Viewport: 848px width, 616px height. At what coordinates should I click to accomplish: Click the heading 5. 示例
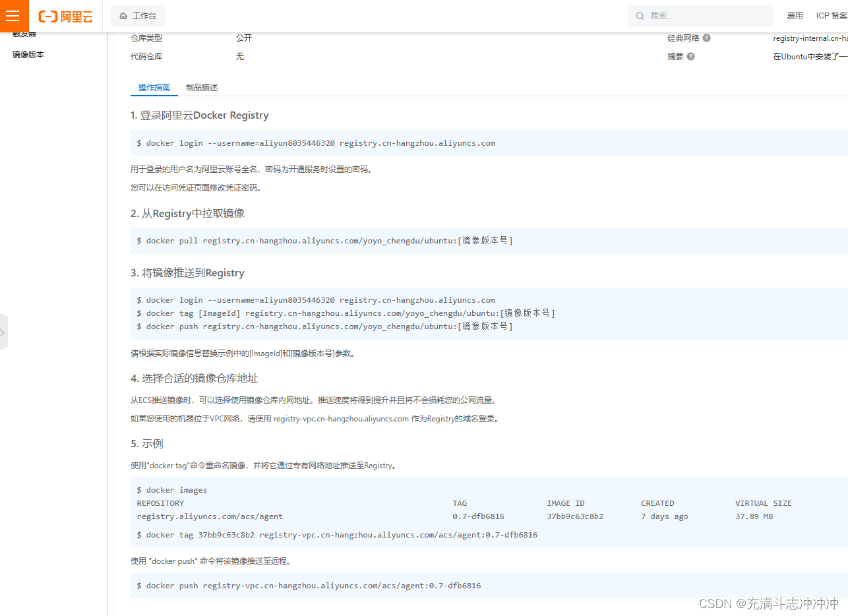point(146,444)
